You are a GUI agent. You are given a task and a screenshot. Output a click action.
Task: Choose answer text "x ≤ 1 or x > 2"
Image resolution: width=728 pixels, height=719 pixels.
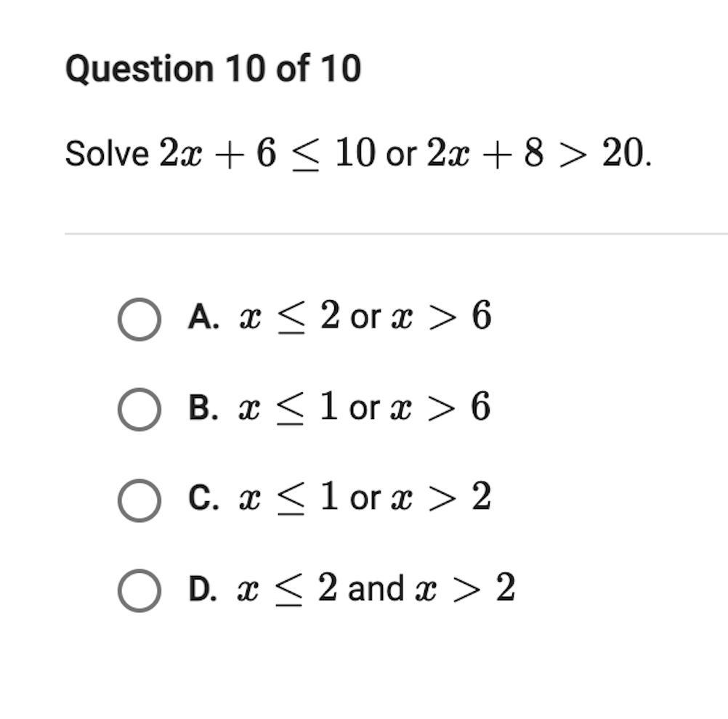(x=364, y=498)
